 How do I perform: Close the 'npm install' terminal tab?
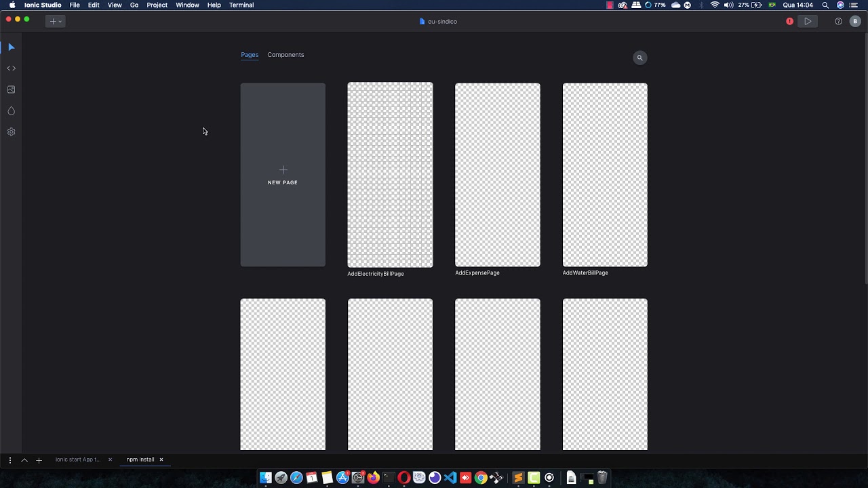pyautogui.click(x=161, y=460)
